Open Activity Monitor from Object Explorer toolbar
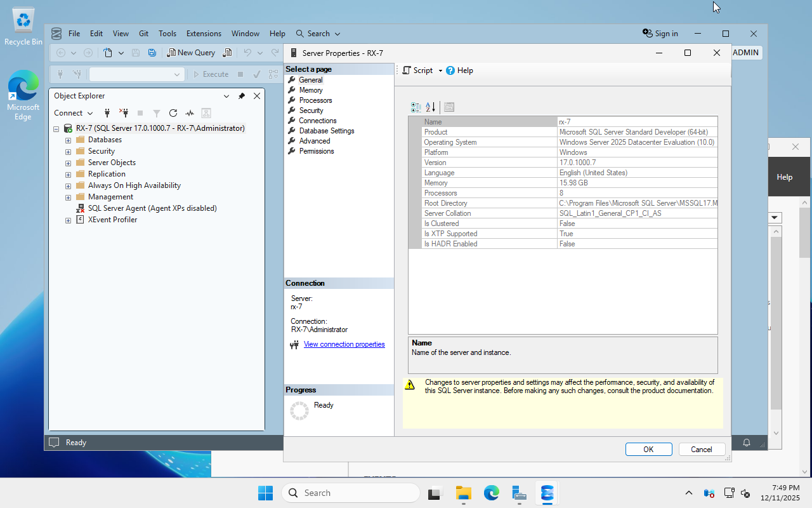This screenshot has width=812, height=508. click(x=189, y=112)
